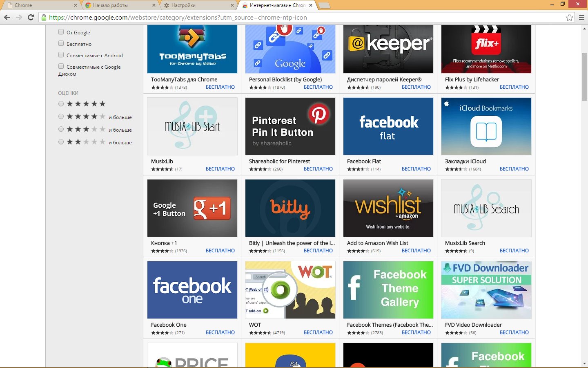Screen dimensions: 588x368
Task: Click the scrollbar up arrow
Action: (x=584, y=28)
